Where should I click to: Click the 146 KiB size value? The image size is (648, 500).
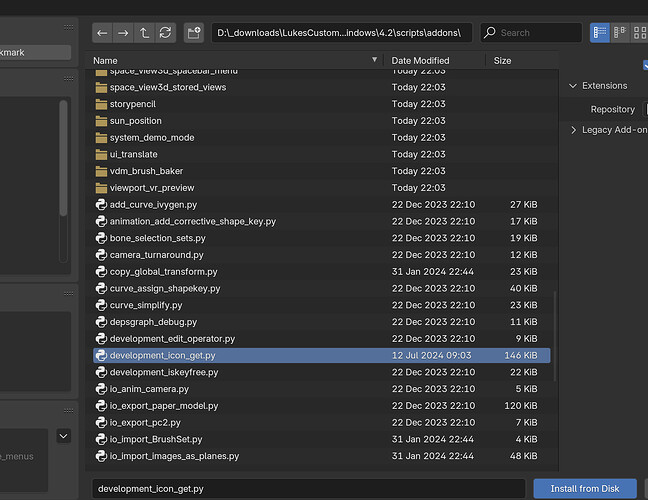click(x=521, y=355)
